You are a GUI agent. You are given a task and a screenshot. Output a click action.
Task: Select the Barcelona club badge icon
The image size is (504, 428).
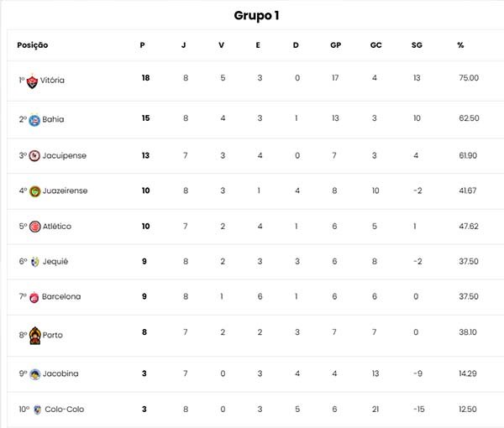[x=34, y=297]
